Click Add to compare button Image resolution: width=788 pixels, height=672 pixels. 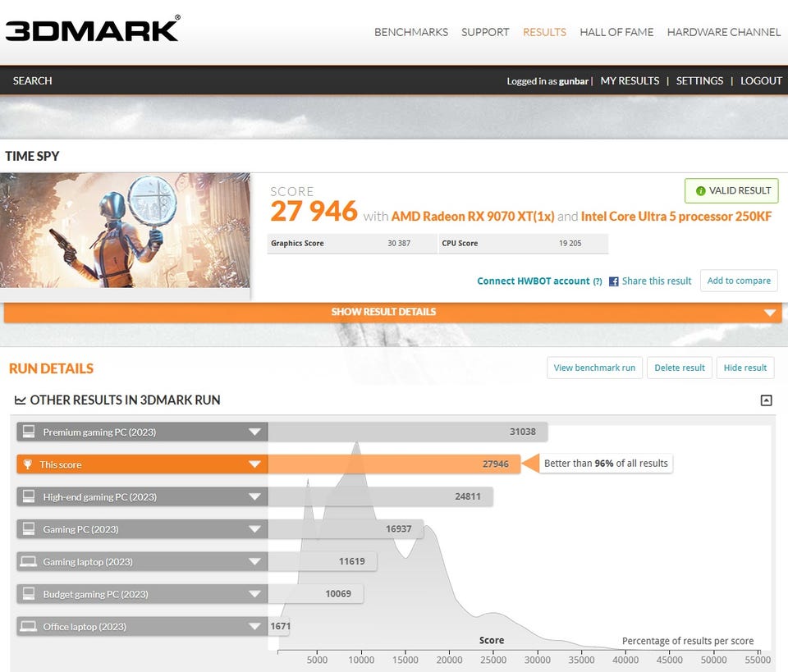[739, 281]
